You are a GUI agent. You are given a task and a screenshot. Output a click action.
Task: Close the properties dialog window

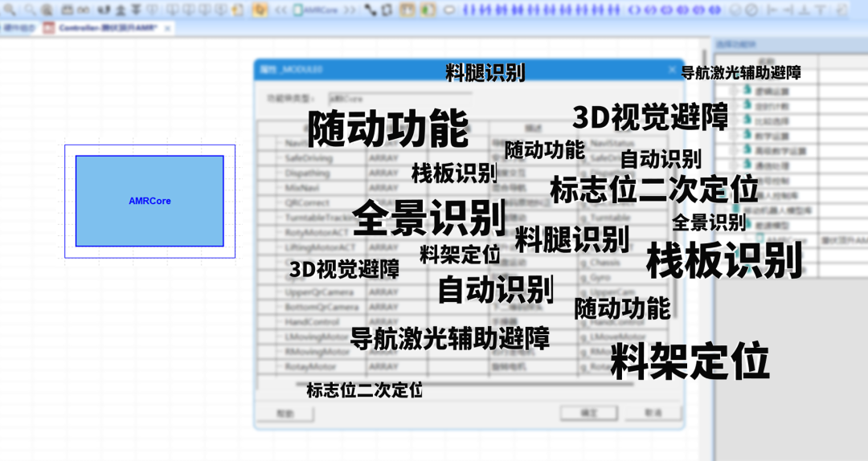[x=672, y=70]
